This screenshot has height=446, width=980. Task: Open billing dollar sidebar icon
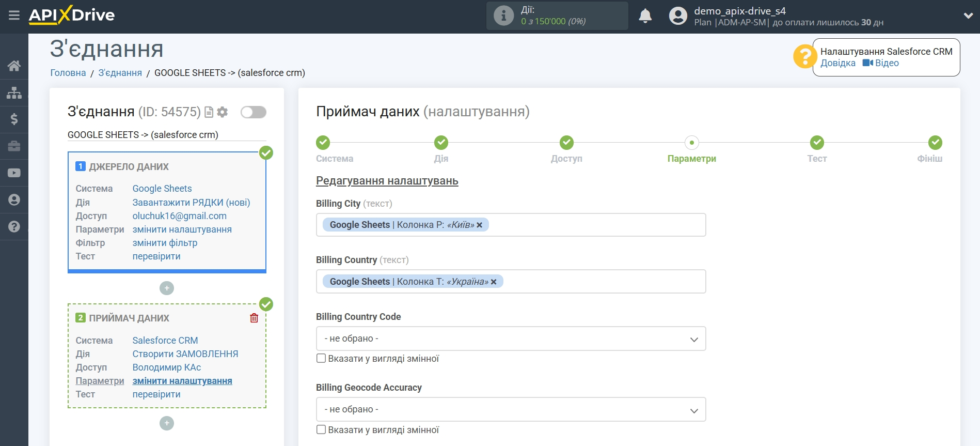[14, 119]
